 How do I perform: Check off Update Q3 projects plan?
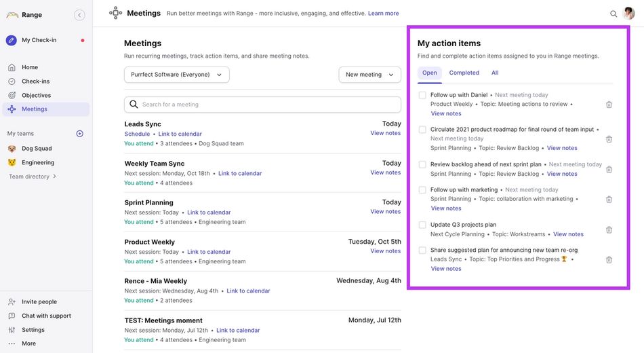point(422,225)
